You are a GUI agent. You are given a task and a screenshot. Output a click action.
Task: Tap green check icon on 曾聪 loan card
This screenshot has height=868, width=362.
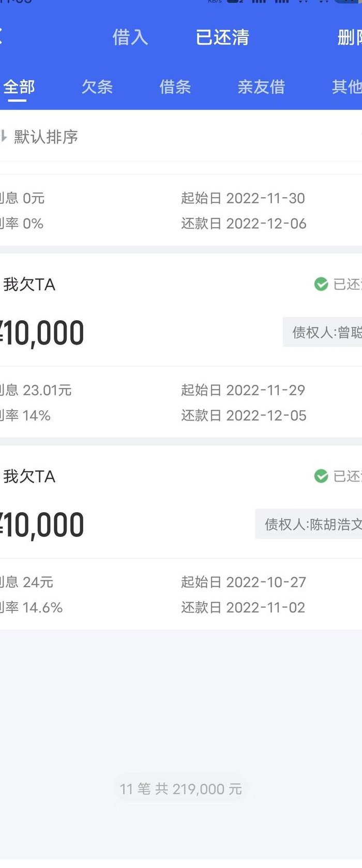321,284
